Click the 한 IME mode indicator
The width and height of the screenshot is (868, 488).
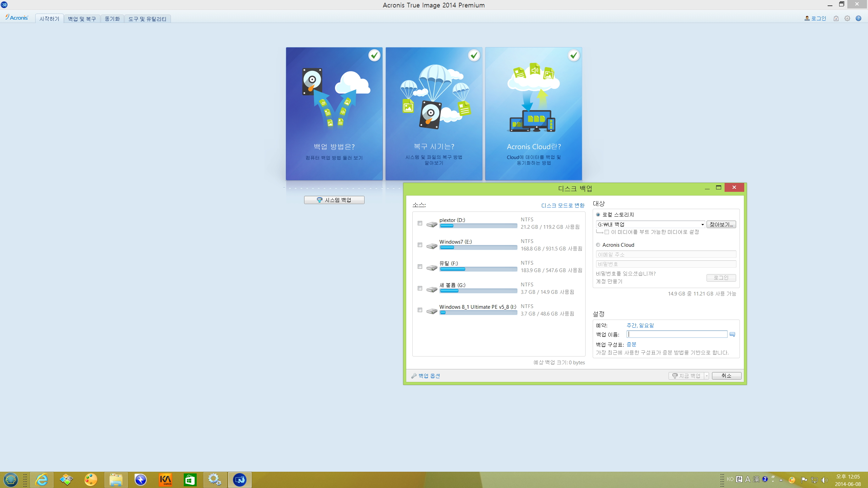coord(739,479)
